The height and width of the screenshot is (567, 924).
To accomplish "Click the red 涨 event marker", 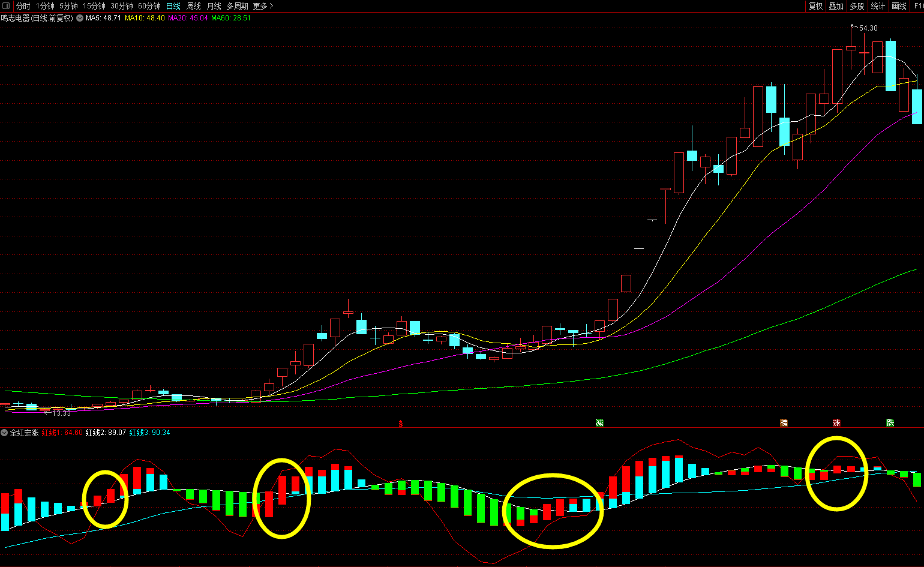I will tap(836, 423).
